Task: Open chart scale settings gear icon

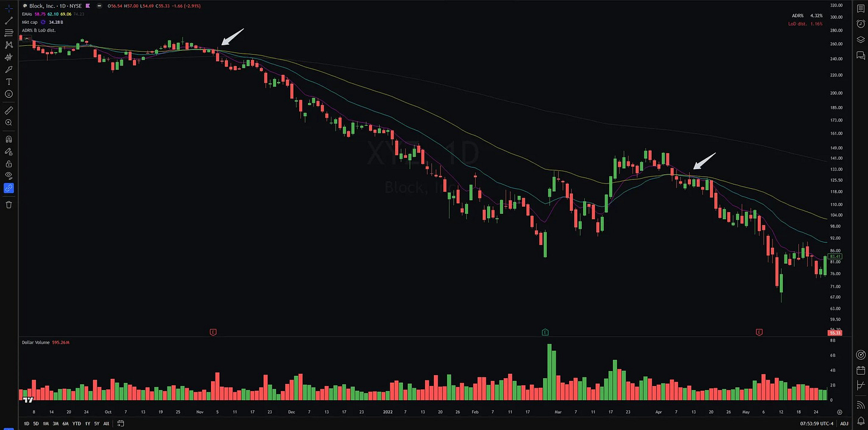Action: tap(839, 412)
